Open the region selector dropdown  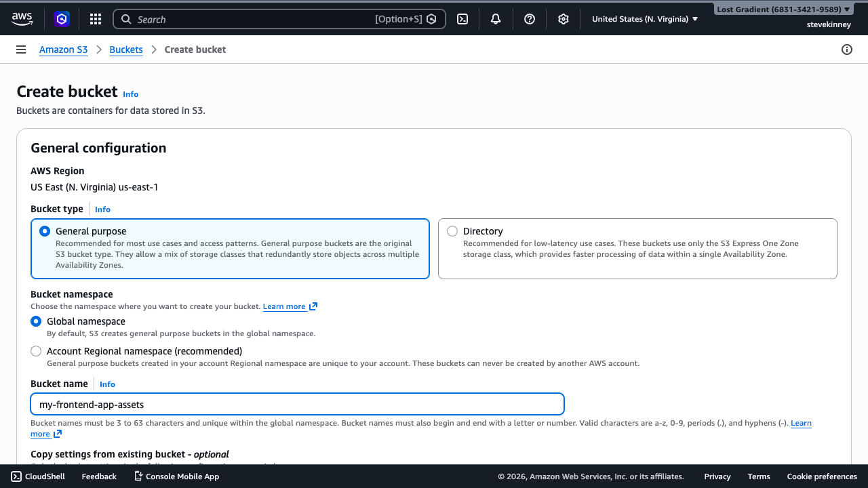[x=645, y=19]
